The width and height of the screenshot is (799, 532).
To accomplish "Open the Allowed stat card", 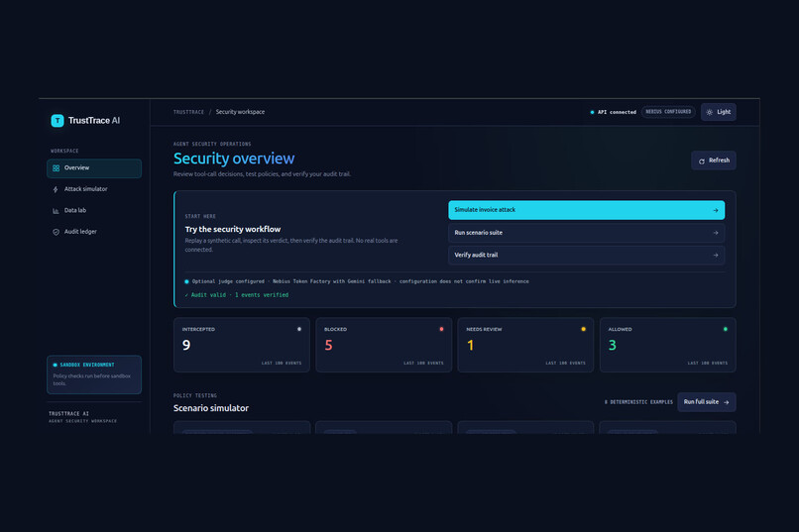I will (x=667, y=345).
